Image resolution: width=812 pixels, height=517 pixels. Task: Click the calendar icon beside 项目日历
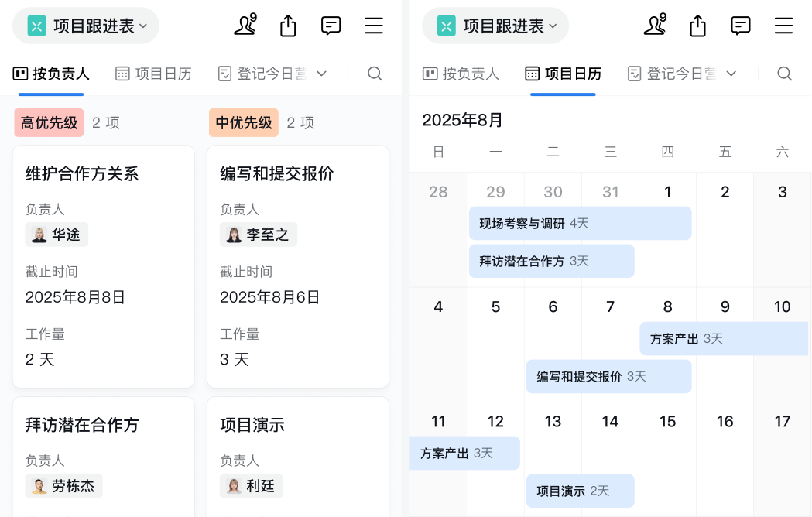click(122, 74)
